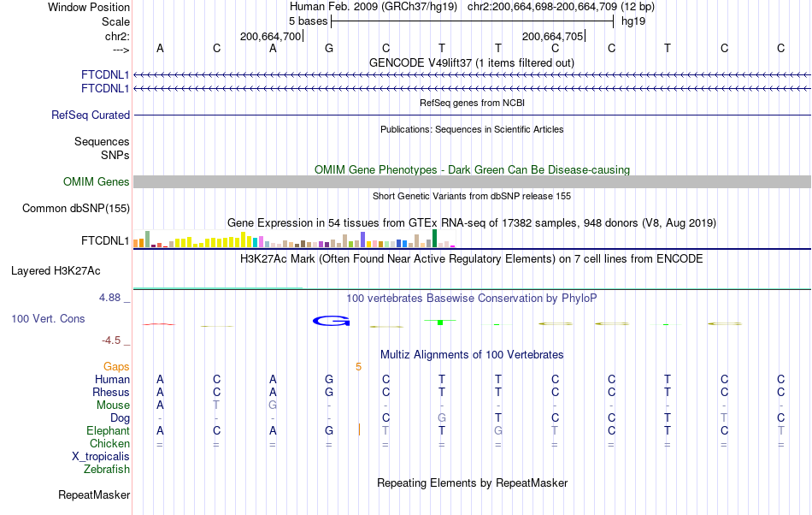This screenshot has height=515, width=812.
Task: Click the Rhesus alignment row label
Action: [x=111, y=392]
